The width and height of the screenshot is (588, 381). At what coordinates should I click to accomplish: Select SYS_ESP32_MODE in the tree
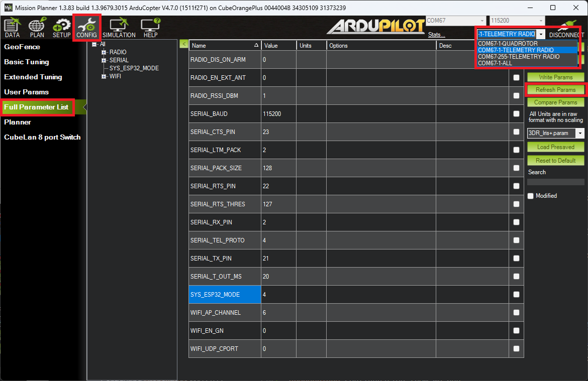click(x=134, y=68)
